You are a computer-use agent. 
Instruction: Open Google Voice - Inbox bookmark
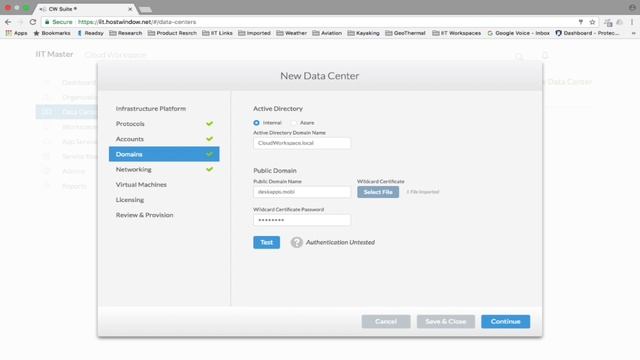click(x=518, y=33)
